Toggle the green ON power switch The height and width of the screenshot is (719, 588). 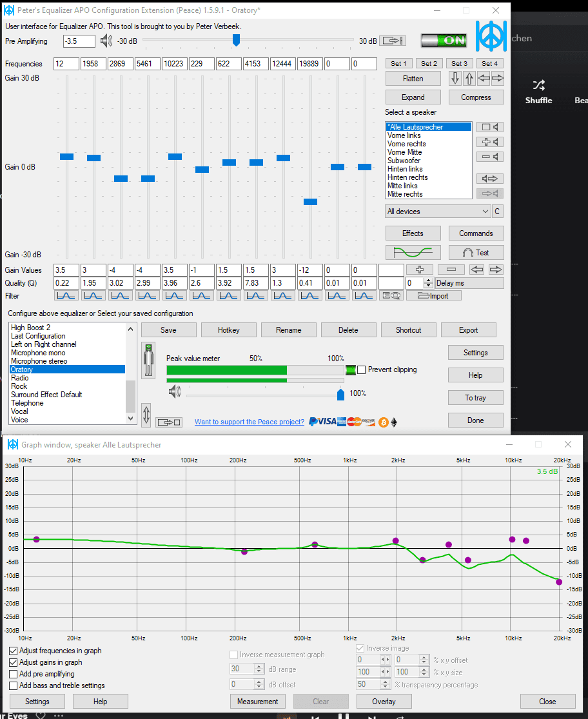tap(444, 41)
